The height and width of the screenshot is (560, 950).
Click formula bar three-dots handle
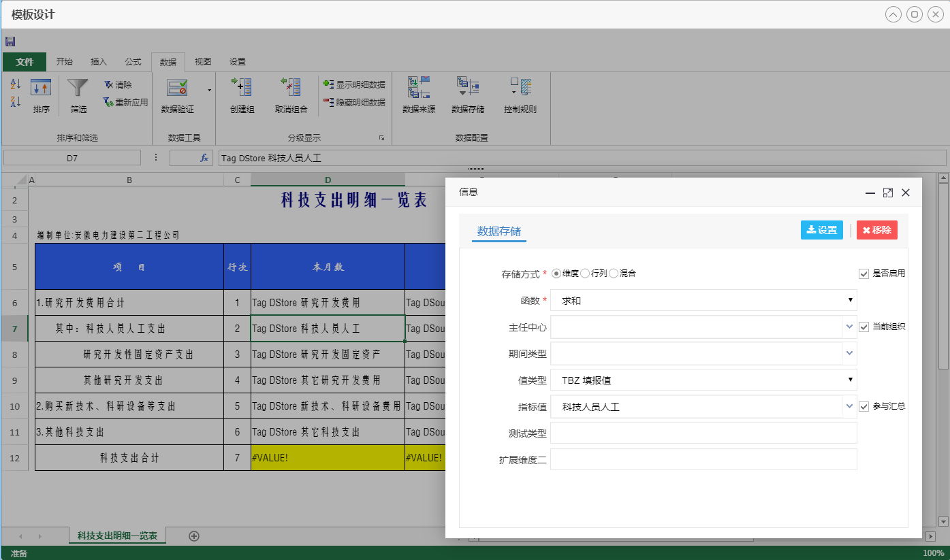click(155, 157)
